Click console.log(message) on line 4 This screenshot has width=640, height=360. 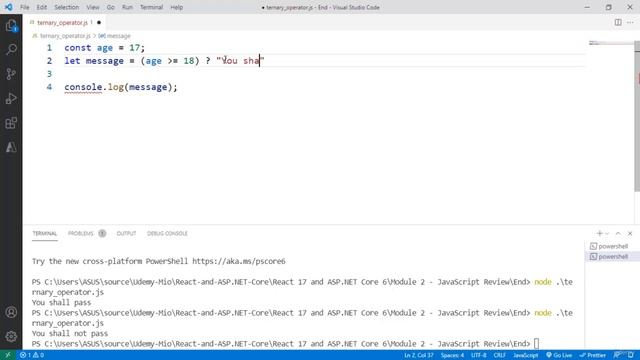pos(121,87)
